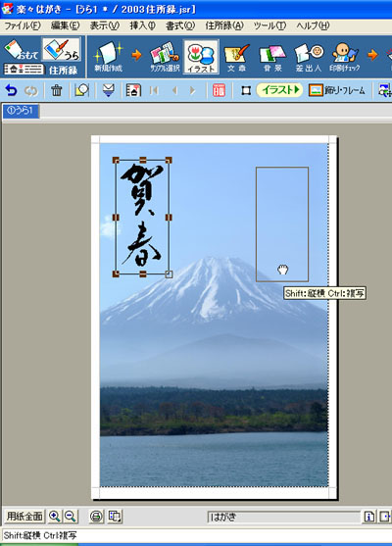The height and width of the screenshot is (546, 392).
Task: Open the 飾り・フレーム decoration frame menu
Action: pyautogui.click(x=337, y=90)
